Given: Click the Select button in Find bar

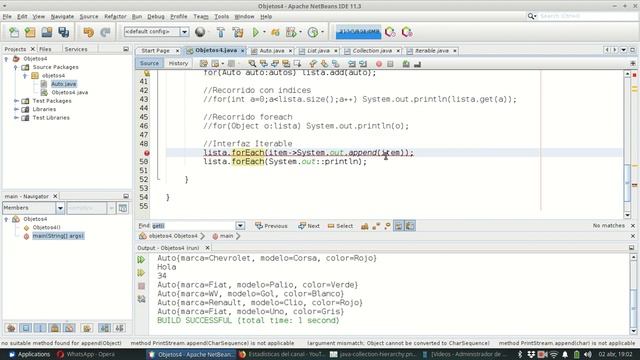Looking at the screenshot, I should (340, 226).
